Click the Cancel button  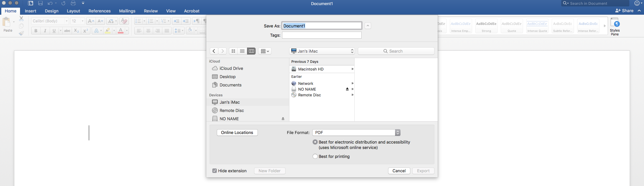[399, 171]
